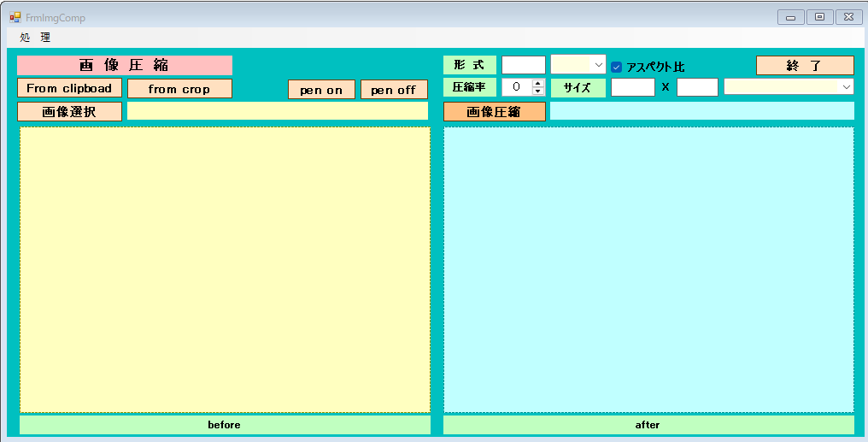The height and width of the screenshot is (442, 868).
Task: Click the yellow before image preview area
Action: [x=225, y=269]
